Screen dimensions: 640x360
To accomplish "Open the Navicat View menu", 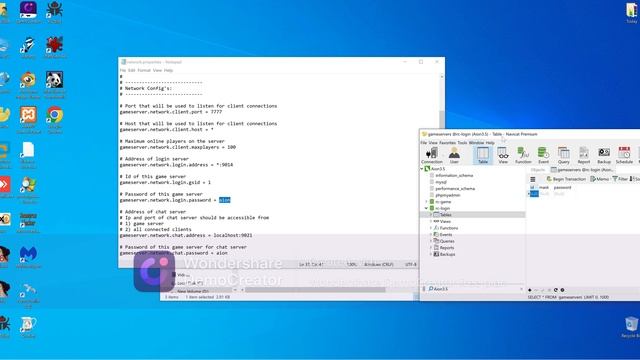I will [433, 143].
